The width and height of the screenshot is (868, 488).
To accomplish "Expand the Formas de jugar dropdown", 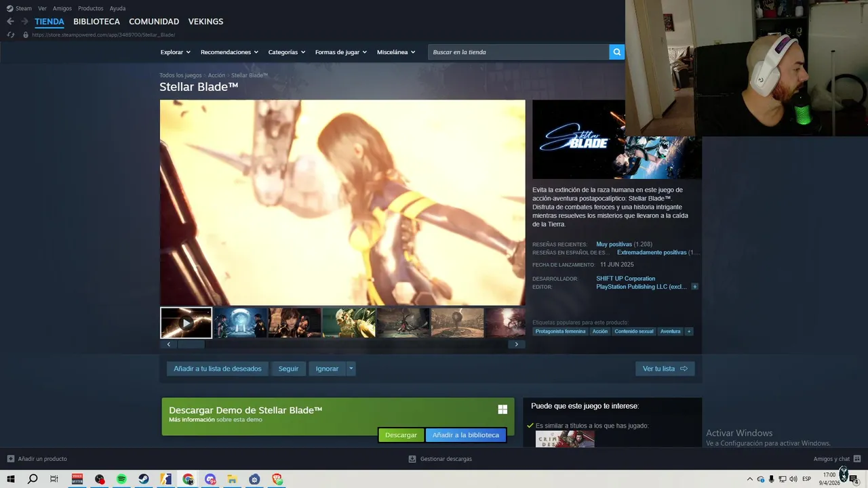I will [340, 52].
